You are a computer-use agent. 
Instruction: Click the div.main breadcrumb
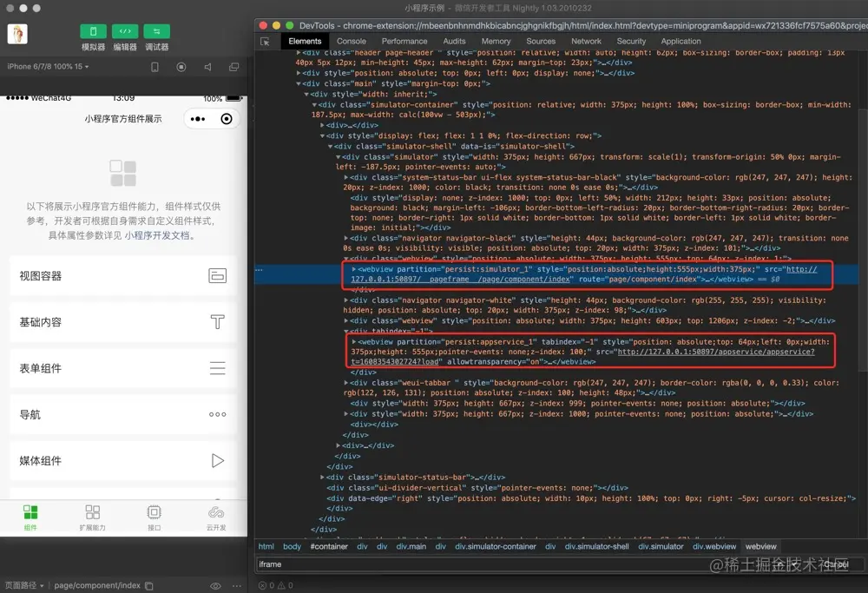point(411,546)
